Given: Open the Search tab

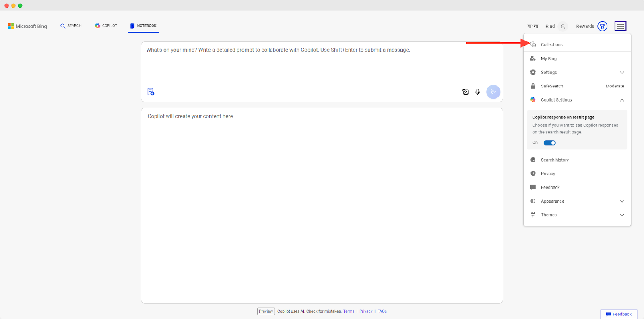Looking at the screenshot, I should click(71, 26).
